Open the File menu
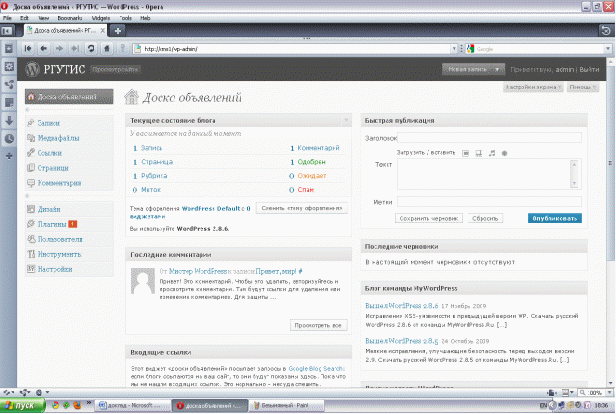The width and height of the screenshot is (616, 414). (7, 18)
